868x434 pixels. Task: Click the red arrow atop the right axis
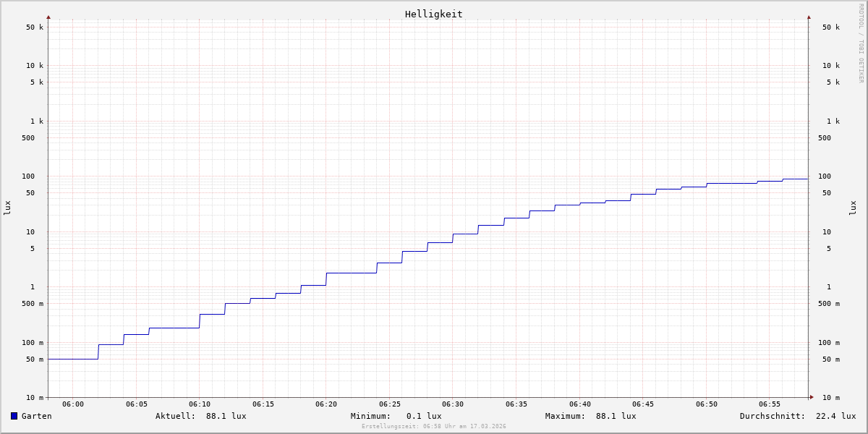pyautogui.click(x=809, y=17)
